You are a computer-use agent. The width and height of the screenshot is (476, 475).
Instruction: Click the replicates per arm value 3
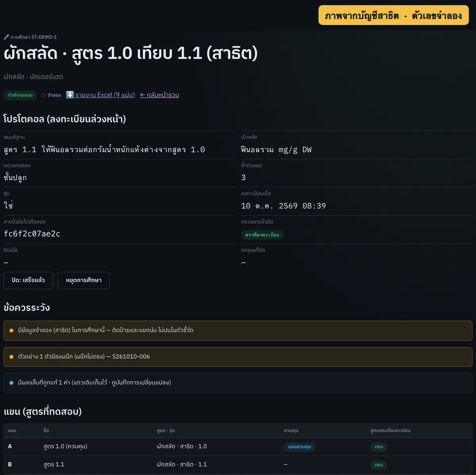pyautogui.click(x=244, y=178)
